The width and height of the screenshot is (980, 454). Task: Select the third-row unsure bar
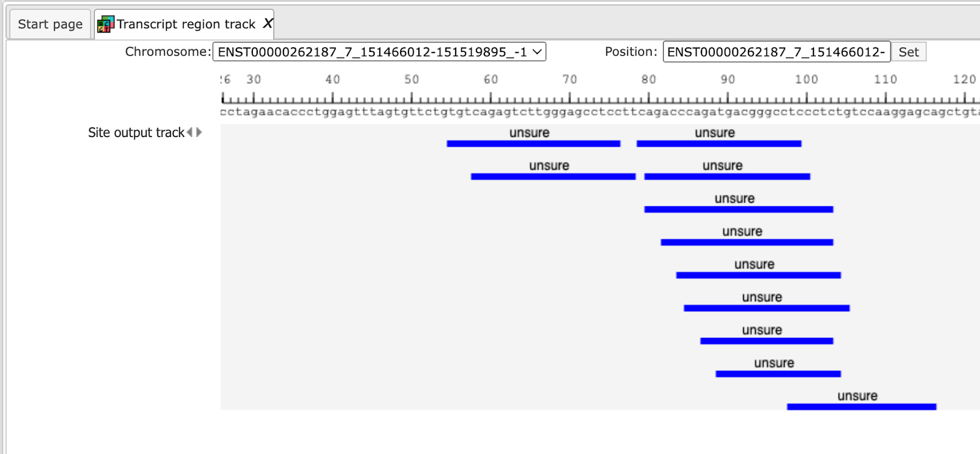(x=739, y=210)
